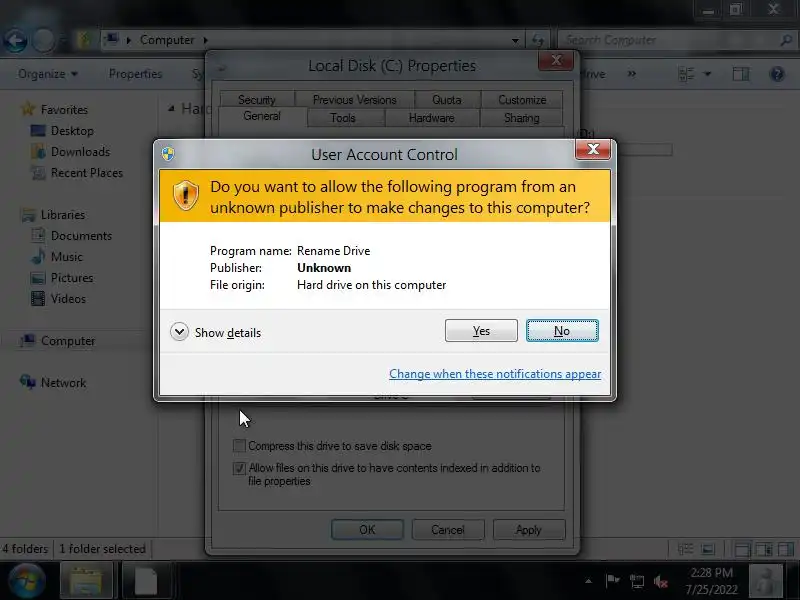Open Music library
The height and width of the screenshot is (600, 800).
[x=67, y=257]
